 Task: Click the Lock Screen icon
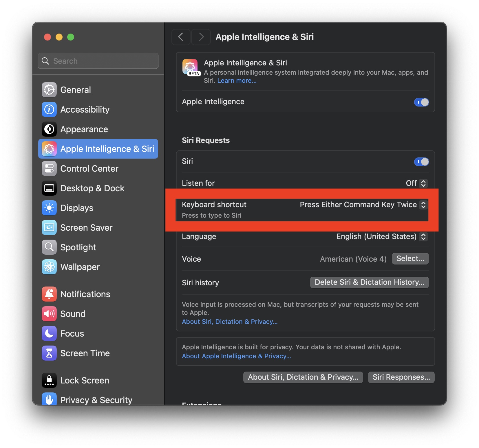click(x=49, y=380)
